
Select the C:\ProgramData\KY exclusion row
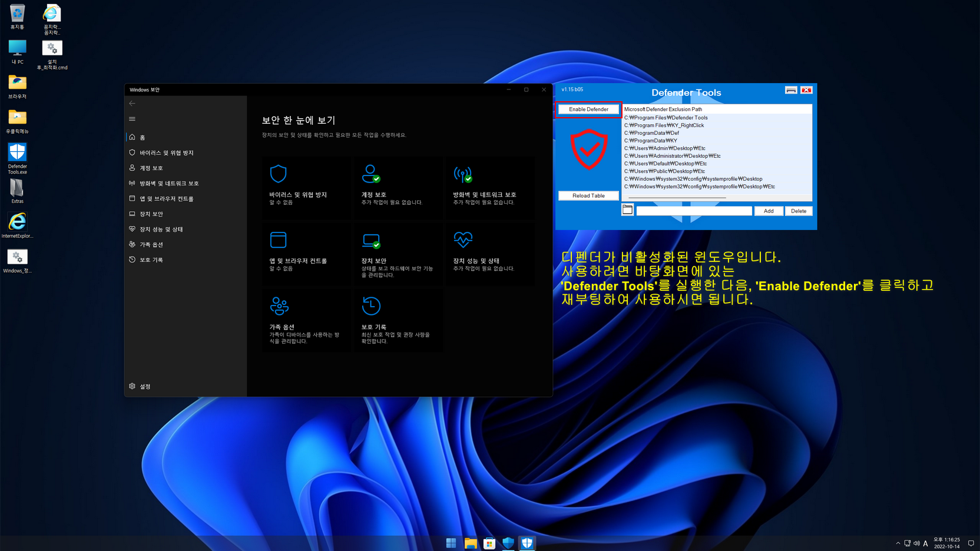click(717, 141)
